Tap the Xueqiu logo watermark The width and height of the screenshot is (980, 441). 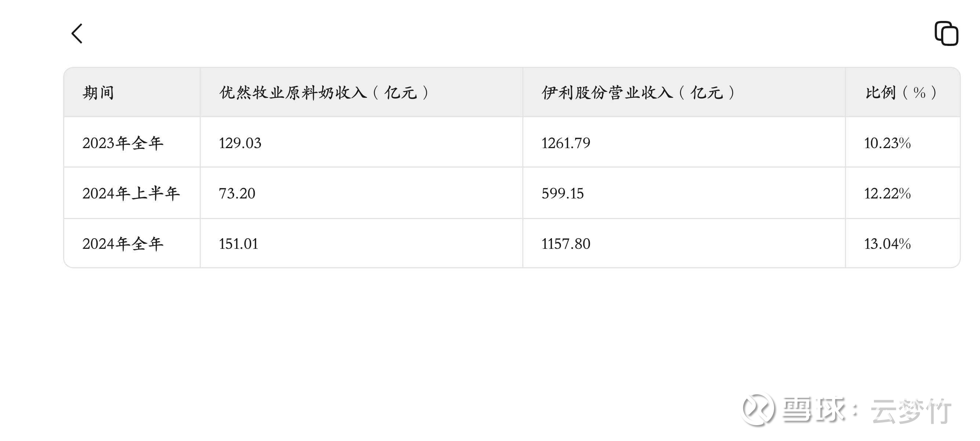coord(758,409)
